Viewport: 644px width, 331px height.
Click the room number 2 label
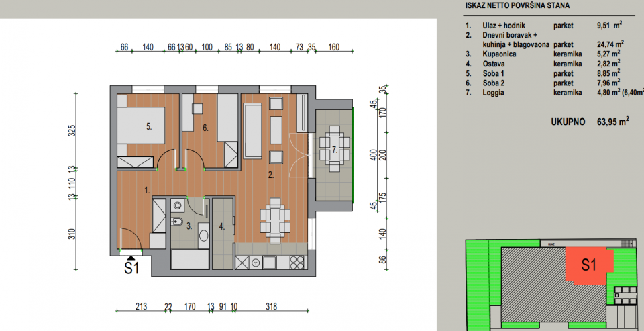pyautogui.click(x=270, y=176)
